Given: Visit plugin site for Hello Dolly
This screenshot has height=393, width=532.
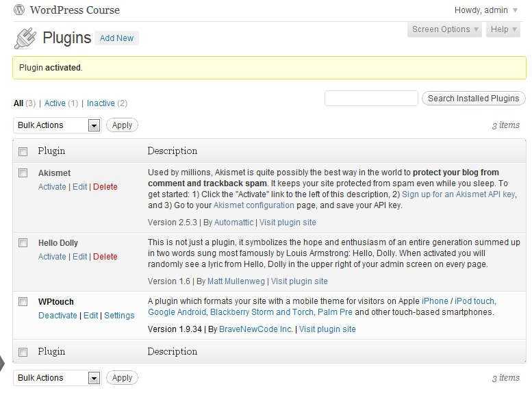Looking at the screenshot, I should point(299,281).
